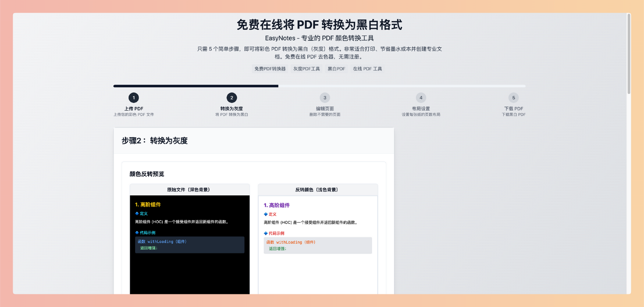Click the 删除不需要的页面 description
The height and width of the screenshot is (307, 644).
tap(325, 115)
